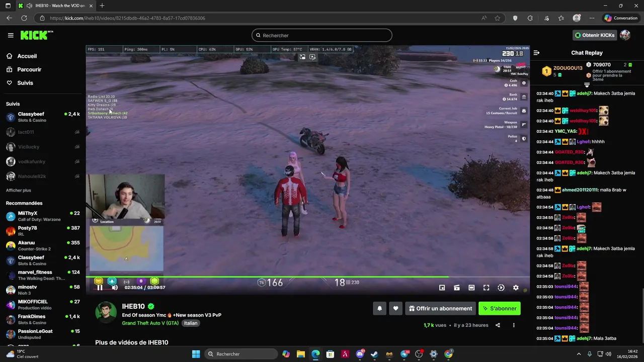Screen dimensions: 644x362
Task: Open marvel_fitness recommended channel
Action: 43,276
